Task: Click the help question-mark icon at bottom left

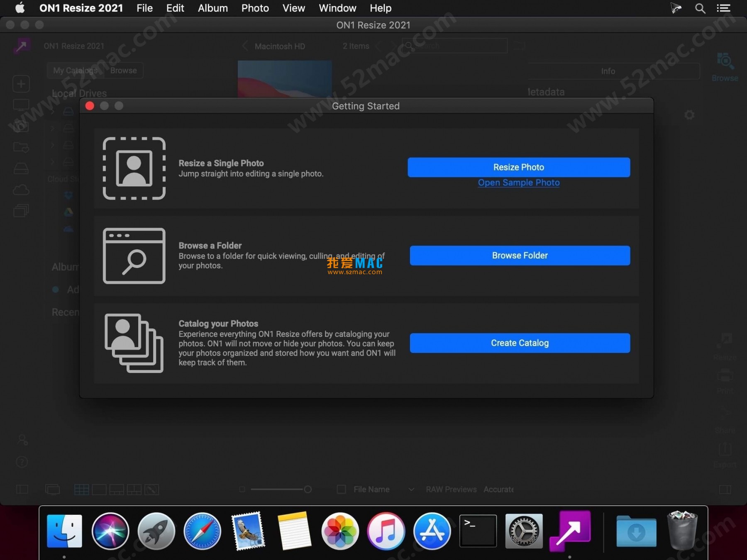Action: 21,462
